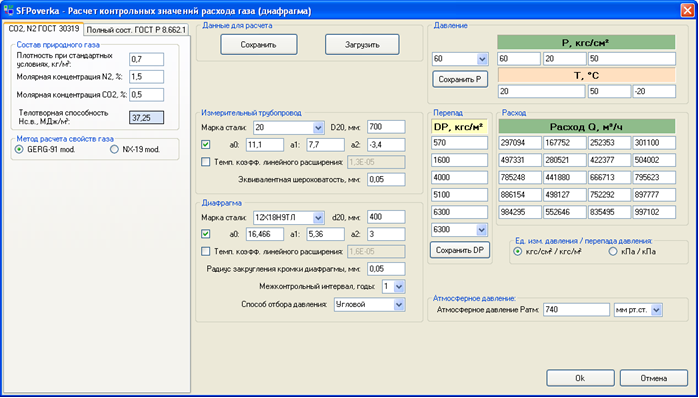The image size is (699, 398).
Task: Click the temperature field containing -20
Action: tap(654, 91)
